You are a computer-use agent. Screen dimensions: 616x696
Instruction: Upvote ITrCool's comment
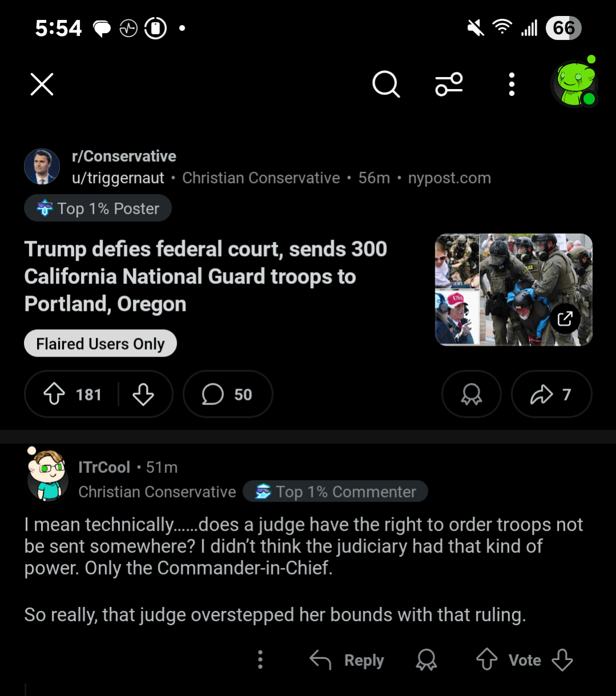(487, 660)
